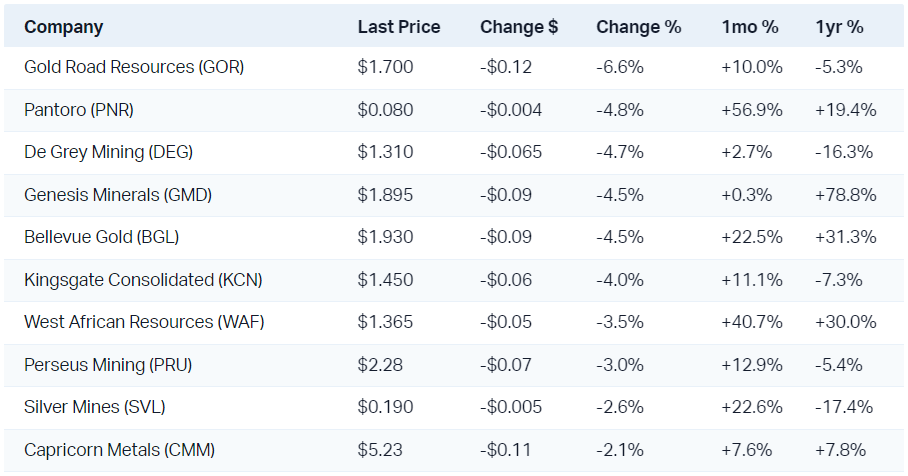Click the Company column header

click(x=63, y=27)
